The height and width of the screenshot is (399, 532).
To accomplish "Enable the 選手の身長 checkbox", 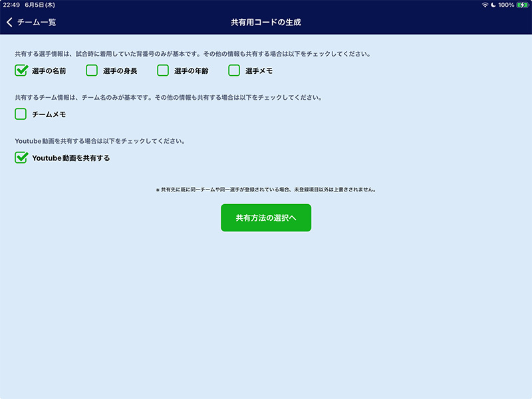I will click(x=92, y=70).
